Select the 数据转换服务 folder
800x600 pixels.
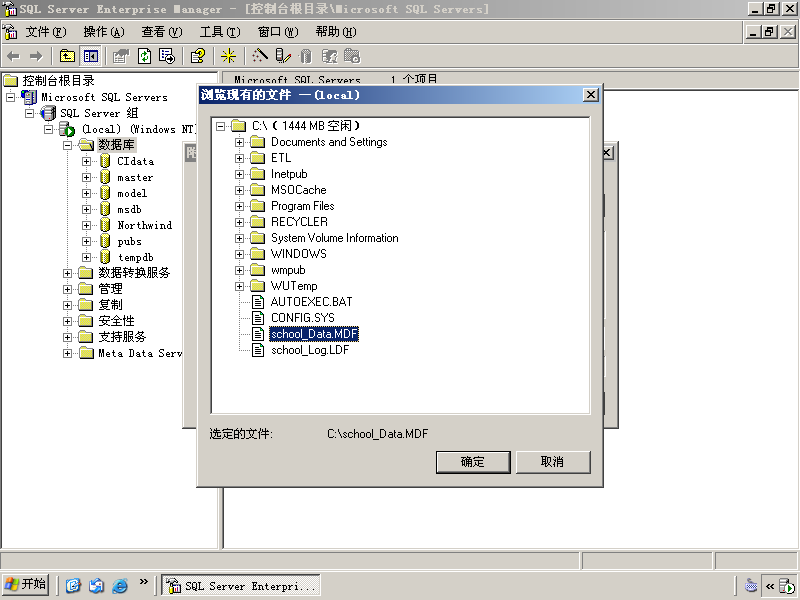(134, 273)
